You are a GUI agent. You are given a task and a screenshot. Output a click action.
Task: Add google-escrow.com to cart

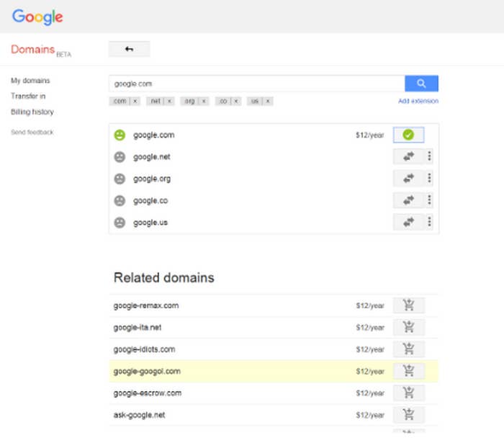point(409,393)
